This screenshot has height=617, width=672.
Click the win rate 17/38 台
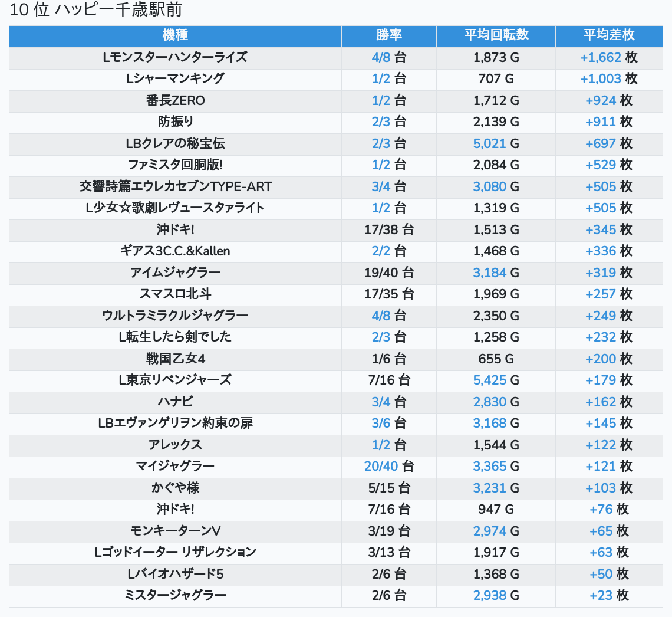click(x=388, y=230)
